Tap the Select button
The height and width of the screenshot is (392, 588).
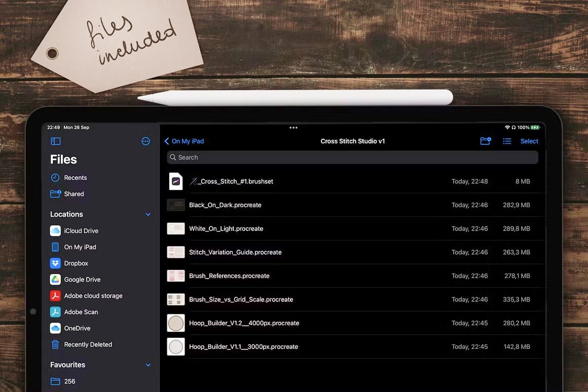(x=529, y=141)
